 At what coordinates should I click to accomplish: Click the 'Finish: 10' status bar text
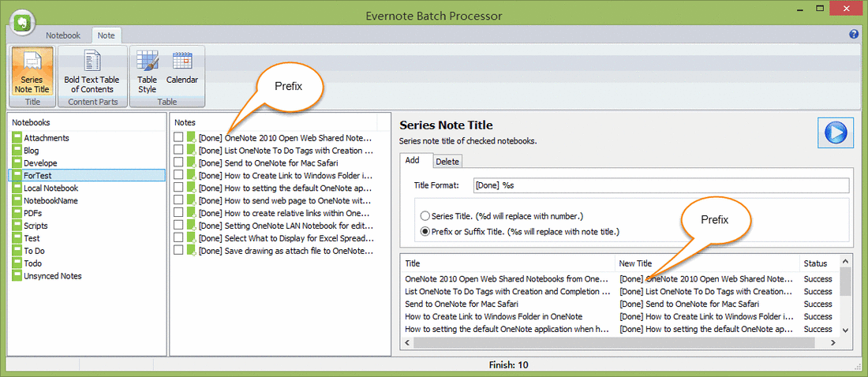pyautogui.click(x=509, y=365)
